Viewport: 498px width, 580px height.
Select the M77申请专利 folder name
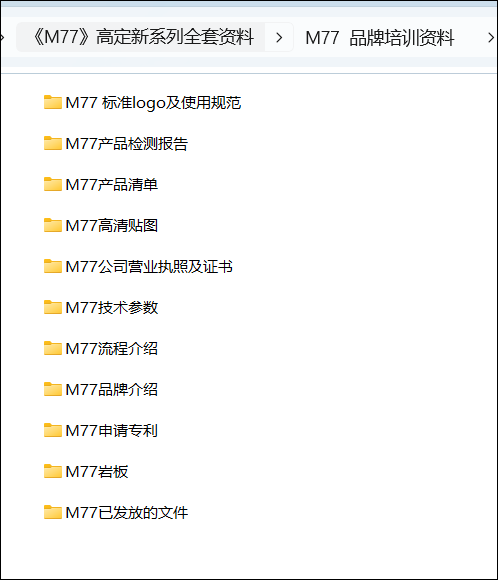tap(112, 431)
